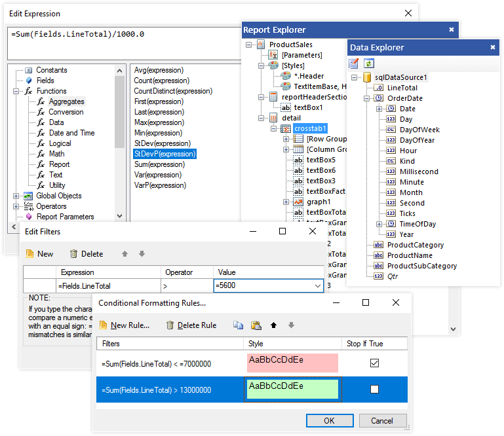Collapse the sqlDataSource1 node
This screenshot has width=504, height=436.
tap(354, 77)
